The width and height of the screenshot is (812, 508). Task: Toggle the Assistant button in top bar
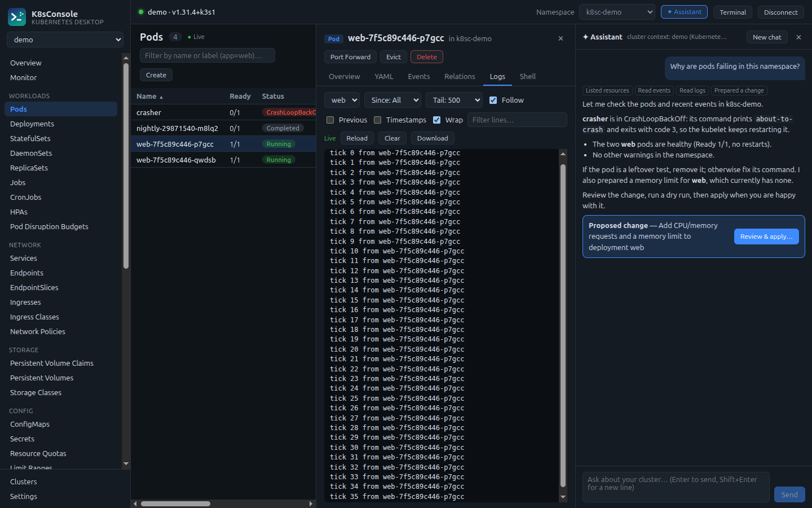(684, 12)
